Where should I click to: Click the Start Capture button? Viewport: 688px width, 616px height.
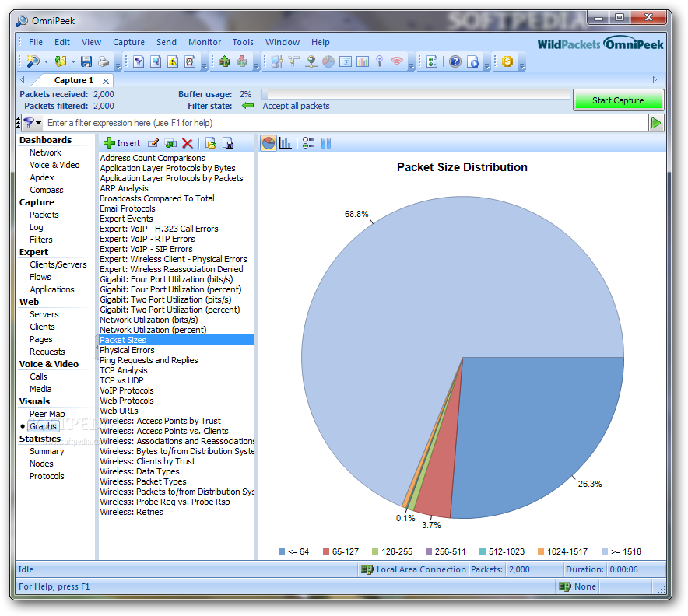(x=618, y=100)
